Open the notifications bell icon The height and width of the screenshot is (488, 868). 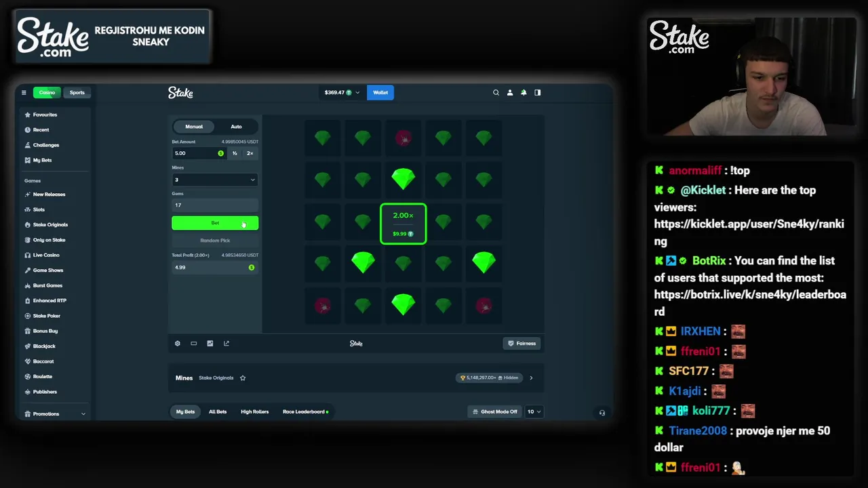coord(524,92)
